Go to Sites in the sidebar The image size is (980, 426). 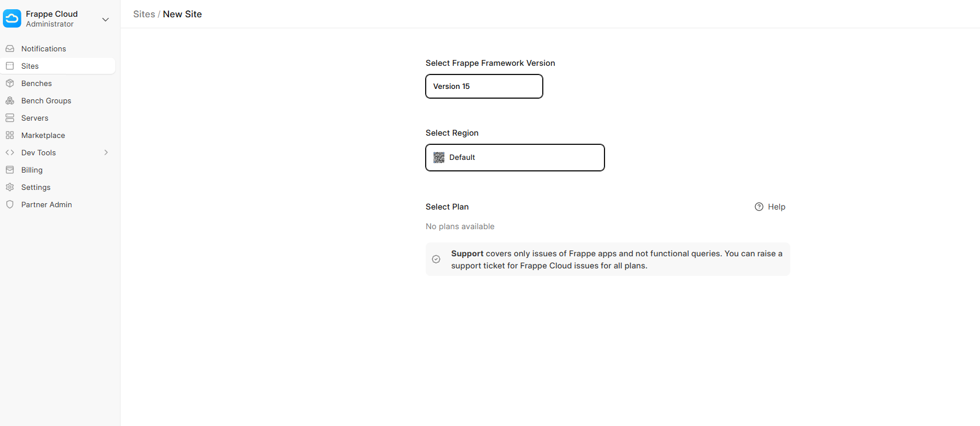point(58,66)
